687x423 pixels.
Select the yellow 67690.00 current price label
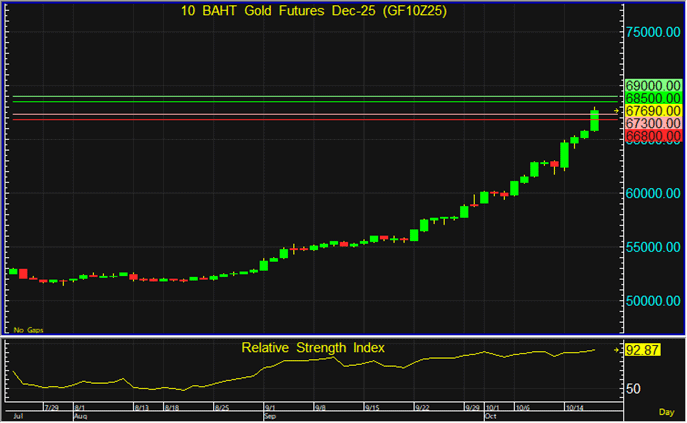[x=653, y=111]
